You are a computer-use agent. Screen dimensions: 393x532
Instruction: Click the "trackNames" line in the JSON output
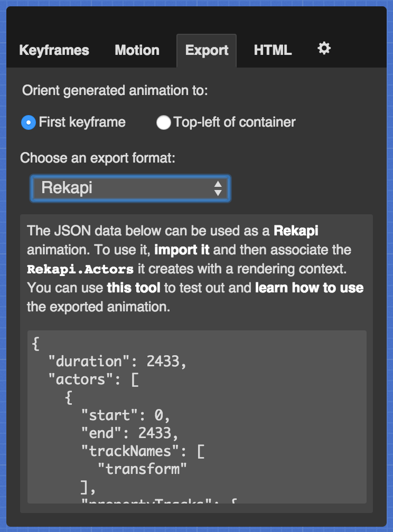point(143,451)
